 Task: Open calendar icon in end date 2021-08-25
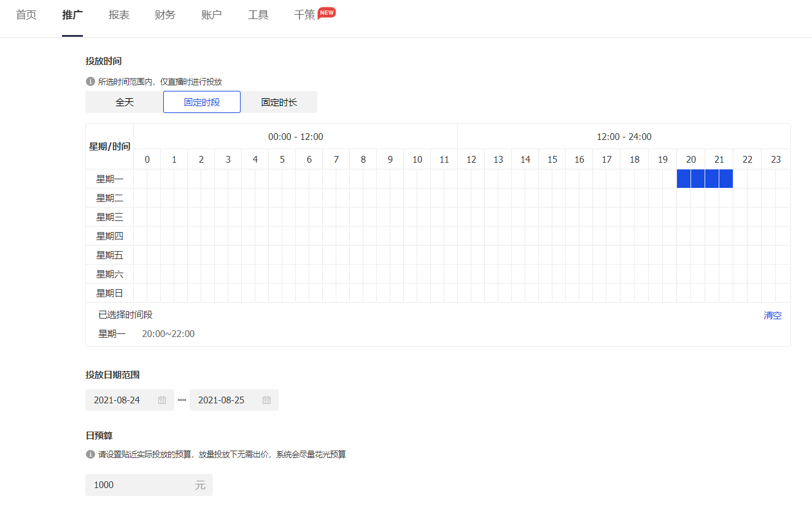click(266, 400)
